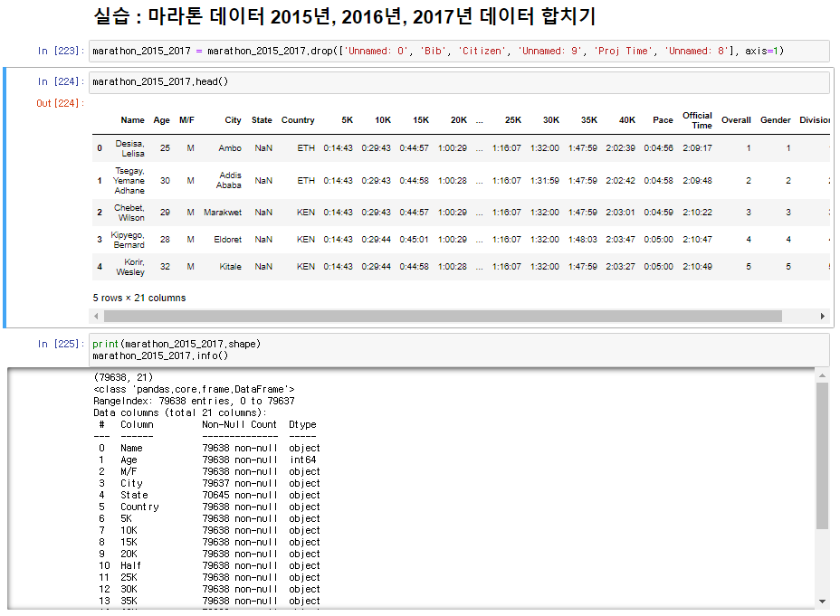Click the Official Time column header
Image resolution: width=840 pixels, height=616 pixels.
point(698,120)
